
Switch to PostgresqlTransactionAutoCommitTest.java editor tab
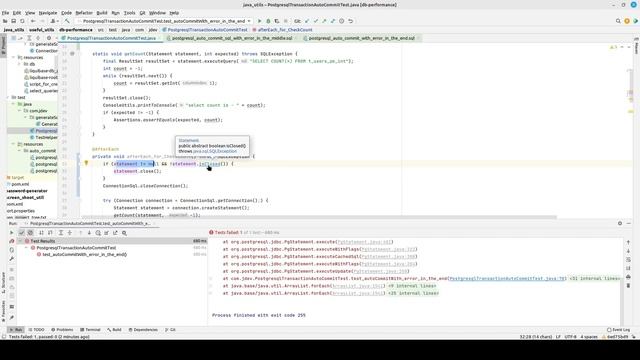pos(111,38)
